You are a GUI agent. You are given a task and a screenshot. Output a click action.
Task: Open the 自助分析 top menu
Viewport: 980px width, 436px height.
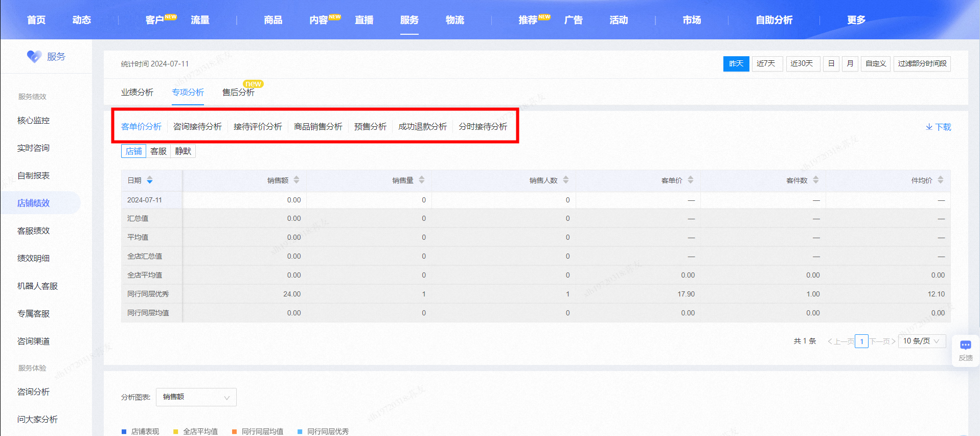774,20
